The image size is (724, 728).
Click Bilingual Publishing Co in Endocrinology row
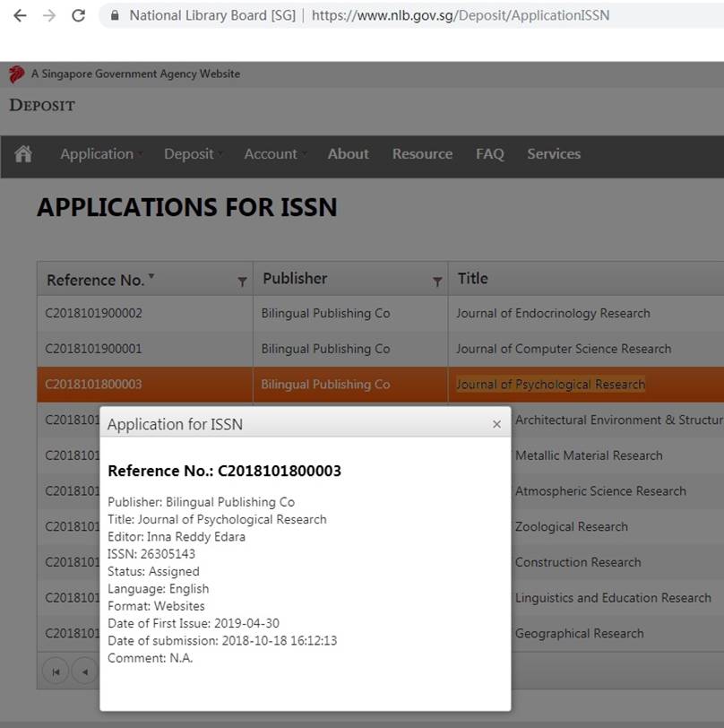(325, 314)
